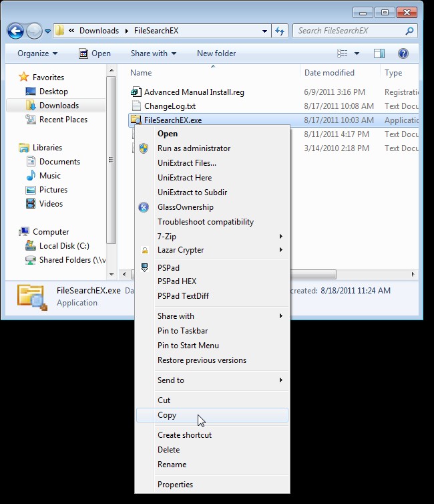Screen dimensions: 434x504
Task: Select Computer in the navigation pane
Action: pos(44,232)
